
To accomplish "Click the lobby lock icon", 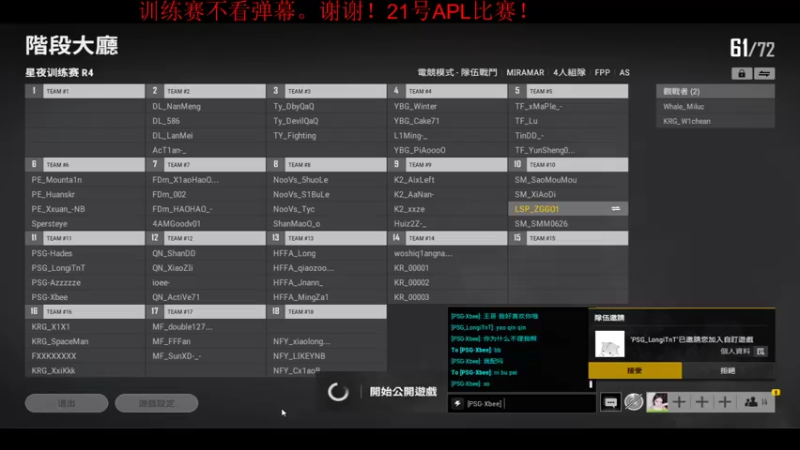I will coord(741,73).
